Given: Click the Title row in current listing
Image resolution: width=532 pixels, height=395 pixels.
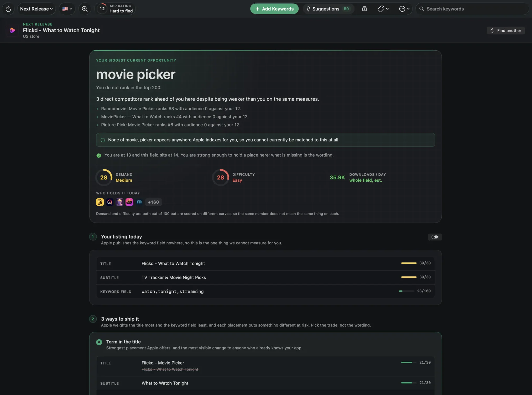Looking at the screenshot, I should point(265,264).
